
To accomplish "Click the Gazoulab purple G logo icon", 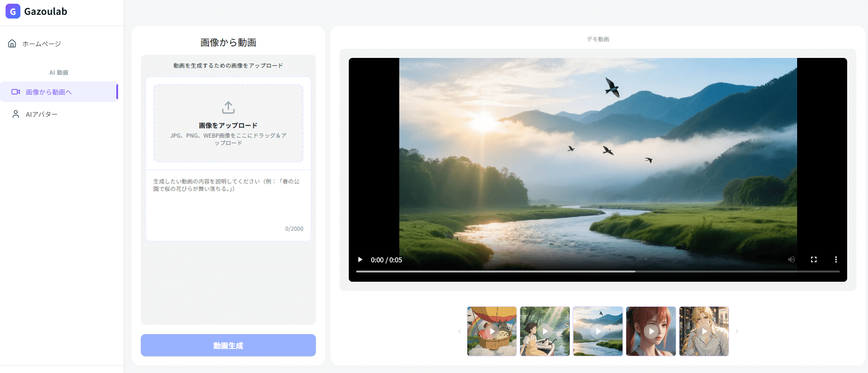I will 13,11.
